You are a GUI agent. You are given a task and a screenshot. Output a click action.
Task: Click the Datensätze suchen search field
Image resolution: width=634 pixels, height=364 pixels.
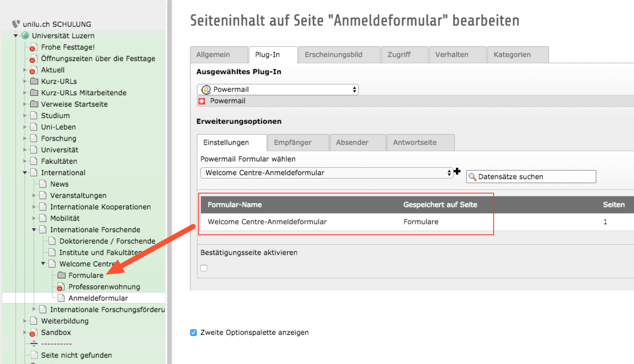coord(531,177)
